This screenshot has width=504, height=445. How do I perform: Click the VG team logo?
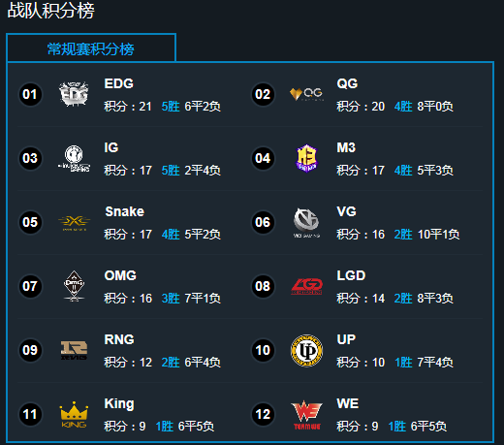pos(306,223)
